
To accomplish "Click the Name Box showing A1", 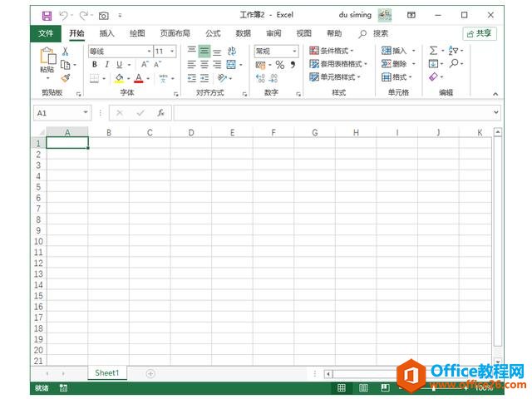I will tap(62, 113).
